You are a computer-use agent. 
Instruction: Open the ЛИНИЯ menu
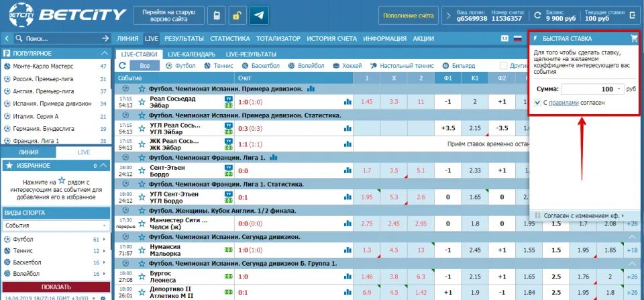pos(127,39)
